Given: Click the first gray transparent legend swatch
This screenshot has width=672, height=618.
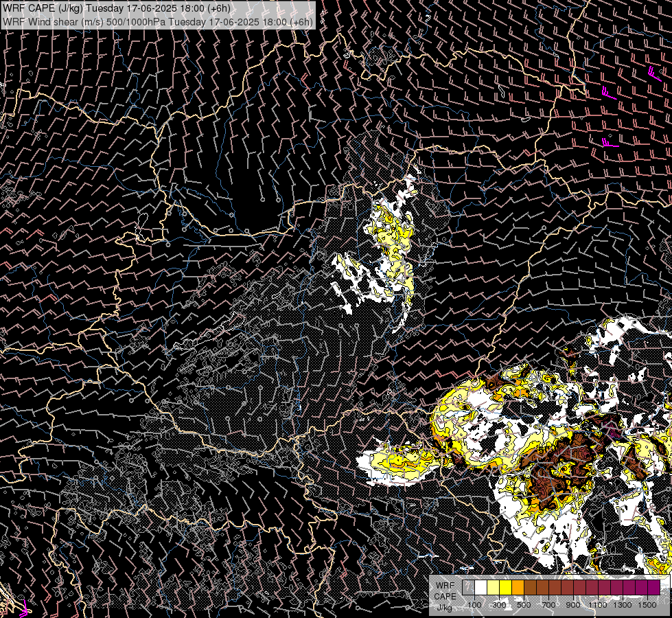Looking at the screenshot, I should [x=468, y=587].
